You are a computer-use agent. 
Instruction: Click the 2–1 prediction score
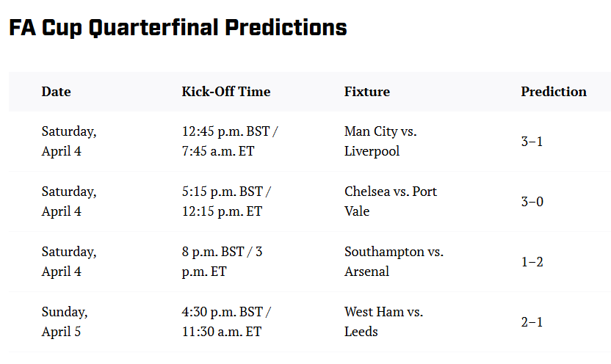point(532,322)
